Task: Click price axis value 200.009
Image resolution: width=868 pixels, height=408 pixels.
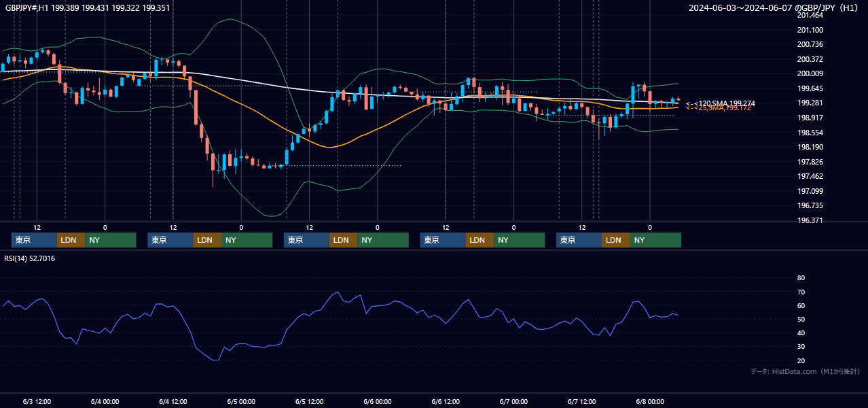Action: point(810,74)
